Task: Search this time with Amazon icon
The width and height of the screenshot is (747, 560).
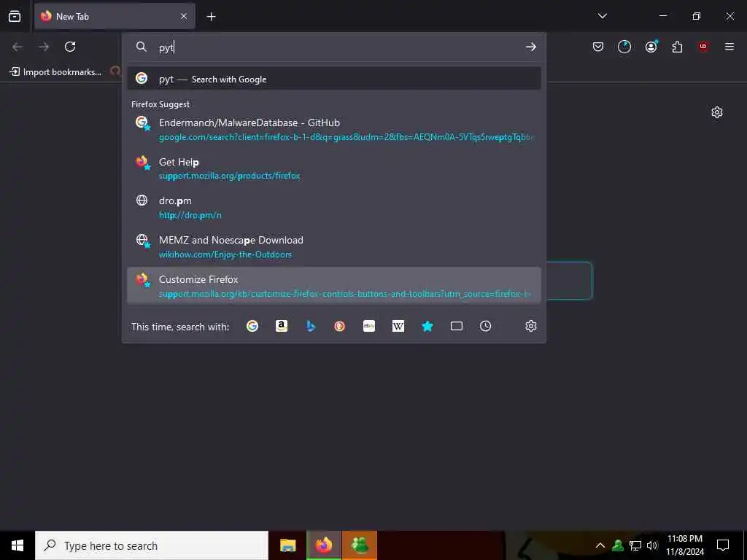Action: 282,326
